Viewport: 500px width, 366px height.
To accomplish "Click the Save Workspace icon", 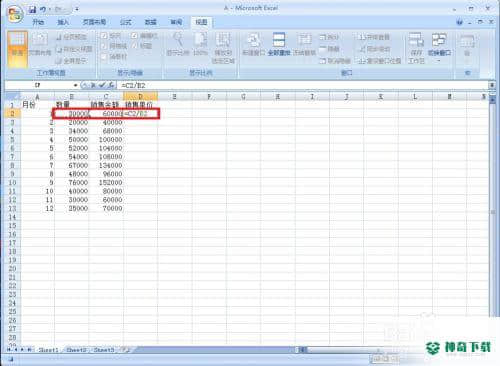I will point(416,47).
